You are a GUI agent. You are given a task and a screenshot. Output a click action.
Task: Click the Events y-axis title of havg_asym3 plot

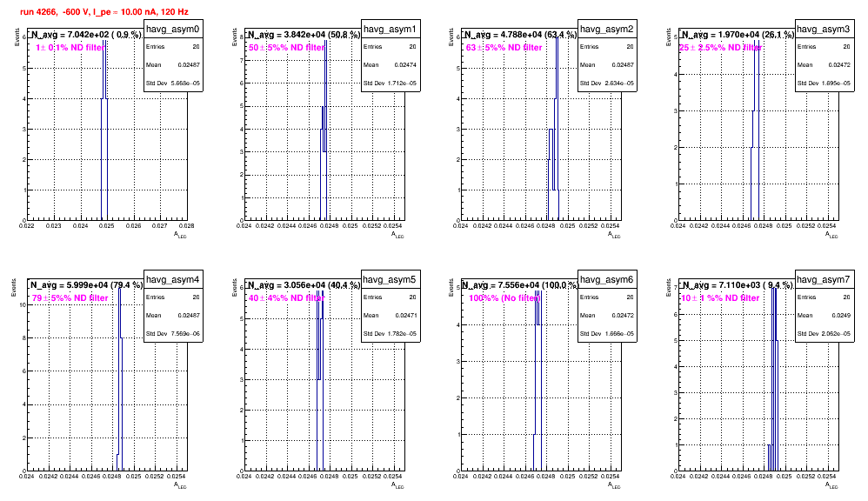pos(668,37)
